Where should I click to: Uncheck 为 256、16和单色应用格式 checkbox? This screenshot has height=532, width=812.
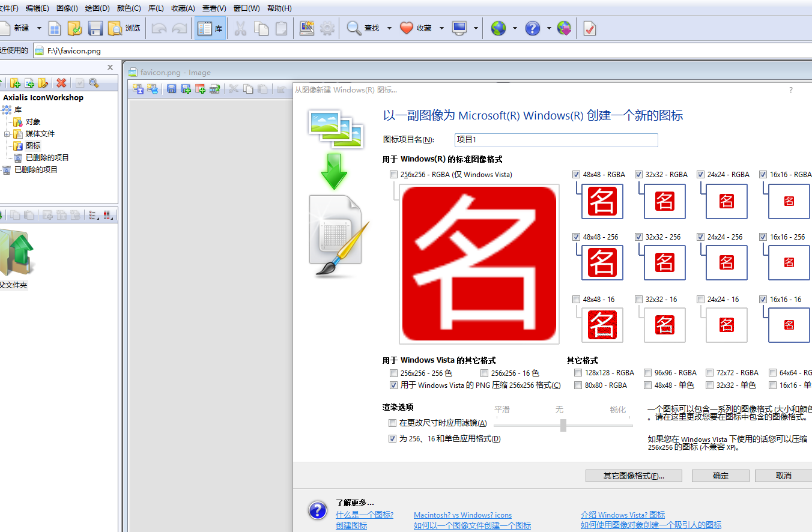tap(393, 439)
